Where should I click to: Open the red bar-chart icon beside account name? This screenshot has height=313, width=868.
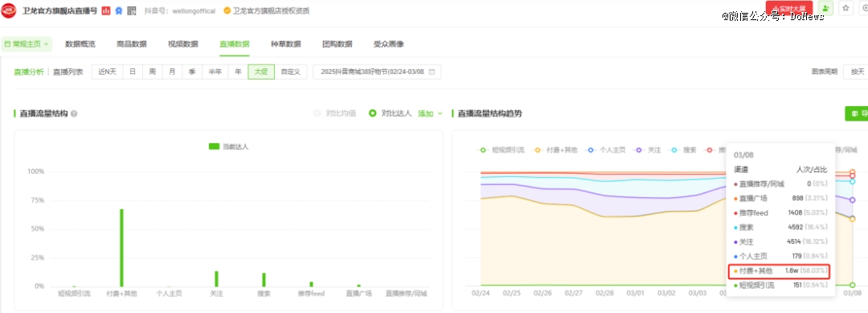click(x=106, y=10)
